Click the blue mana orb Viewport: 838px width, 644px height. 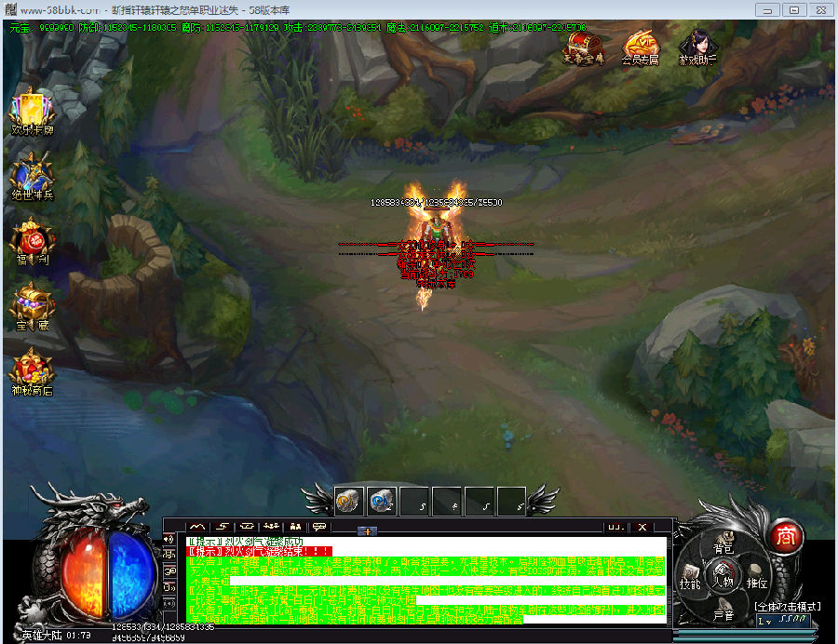pos(130,576)
